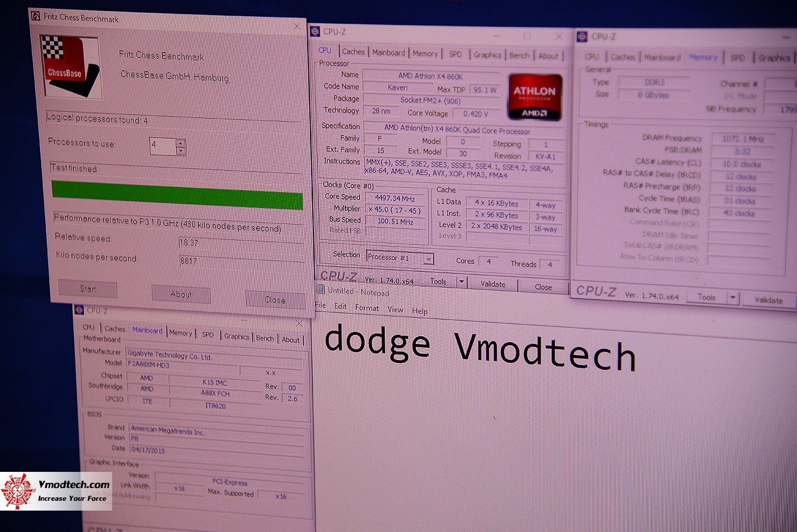Open SPD tab in the CPU-Z Mainboard window

(x=208, y=335)
